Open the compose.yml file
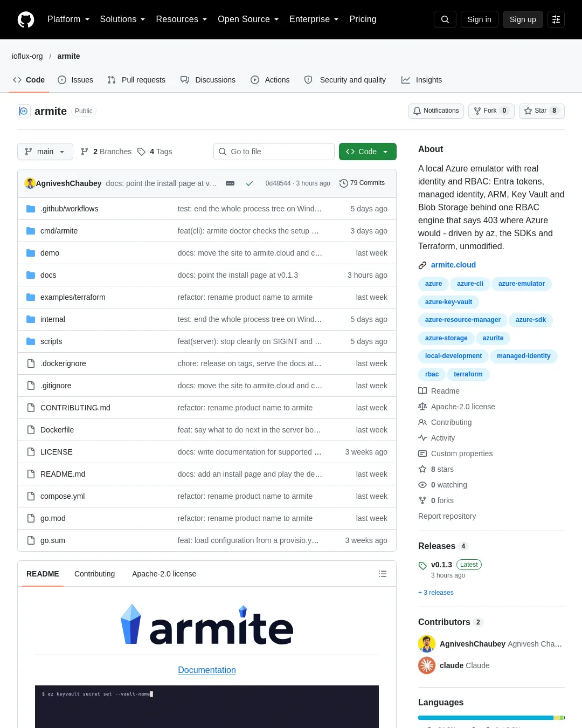Screen dimensions: 582x728 (63, 496)
